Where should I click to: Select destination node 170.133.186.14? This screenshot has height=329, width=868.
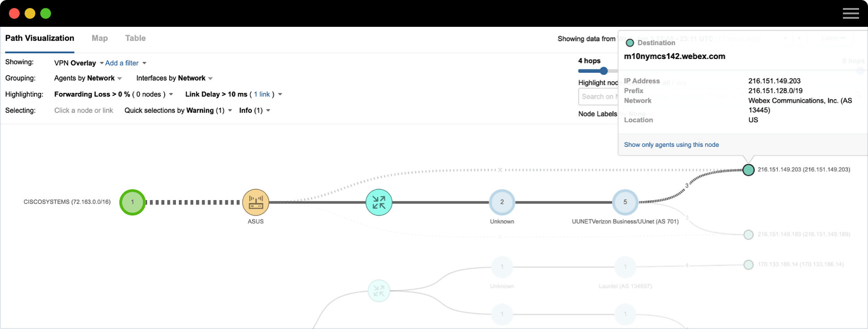tap(748, 265)
